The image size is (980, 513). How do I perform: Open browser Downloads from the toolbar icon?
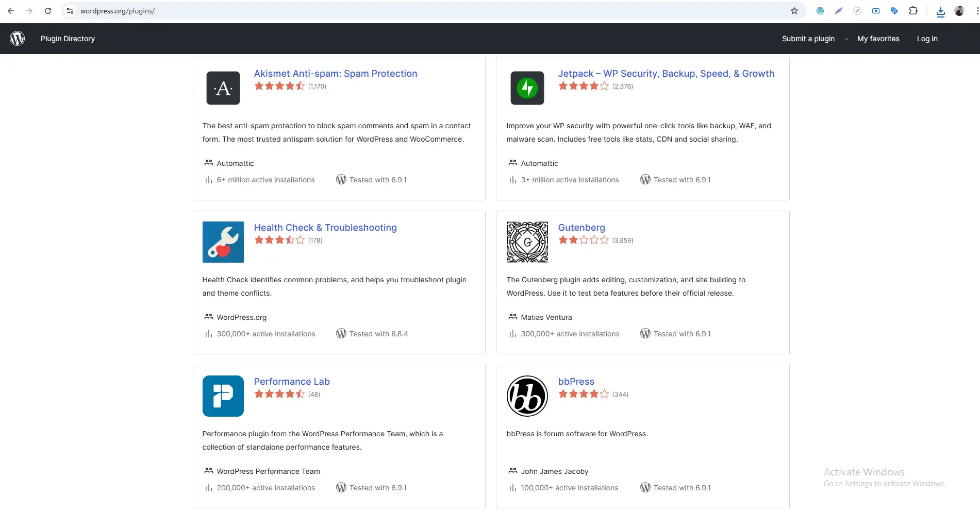pos(940,10)
